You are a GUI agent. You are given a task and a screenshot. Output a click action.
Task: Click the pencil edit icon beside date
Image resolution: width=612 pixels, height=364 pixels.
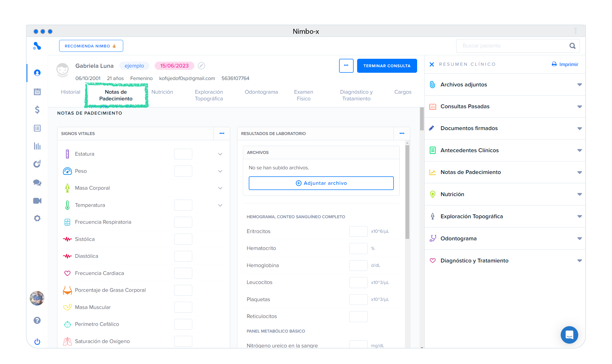click(x=201, y=66)
